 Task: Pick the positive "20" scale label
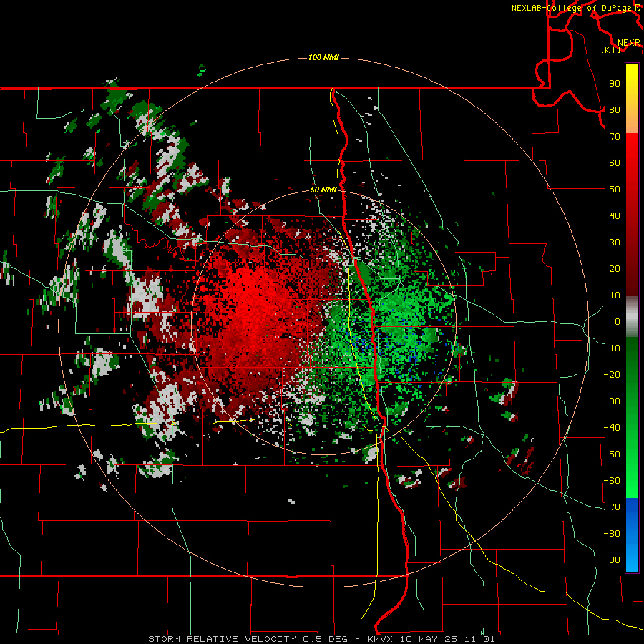point(615,268)
